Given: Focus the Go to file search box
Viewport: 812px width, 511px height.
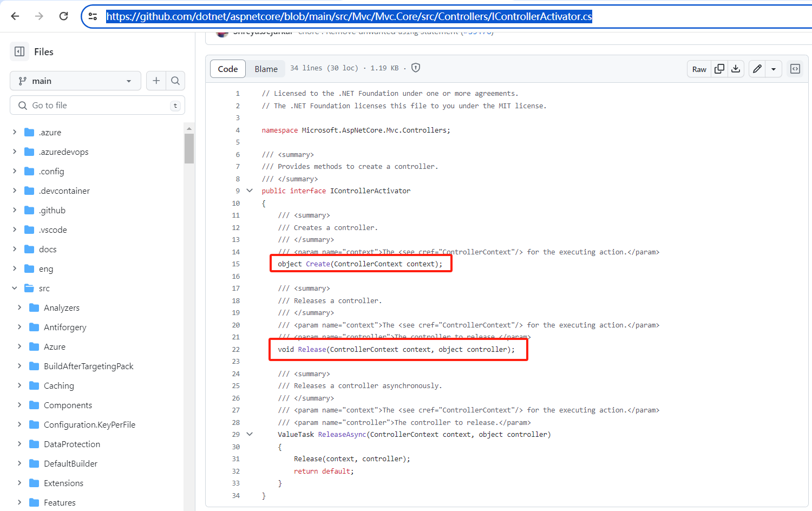Looking at the screenshot, I should click(97, 105).
